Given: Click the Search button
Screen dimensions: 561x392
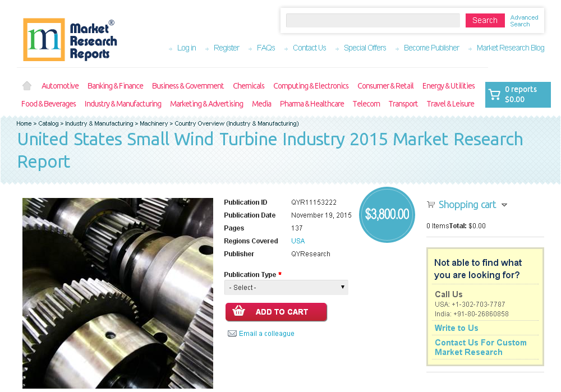Looking at the screenshot, I should [x=485, y=20].
